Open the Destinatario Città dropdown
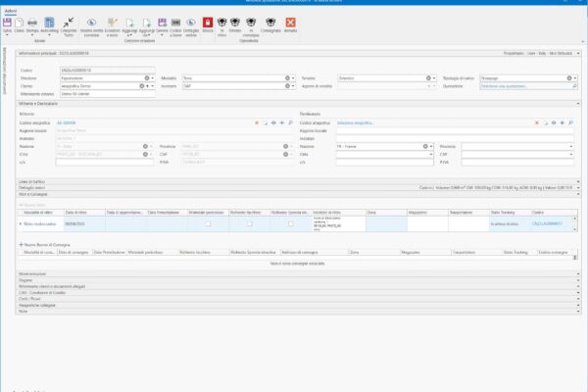Viewport: 588px width, 392px height. tap(431, 154)
